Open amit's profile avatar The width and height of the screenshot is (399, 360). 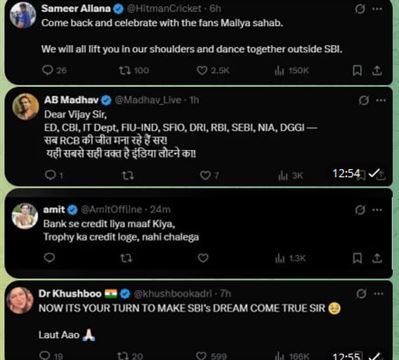pyautogui.click(x=25, y=216)
